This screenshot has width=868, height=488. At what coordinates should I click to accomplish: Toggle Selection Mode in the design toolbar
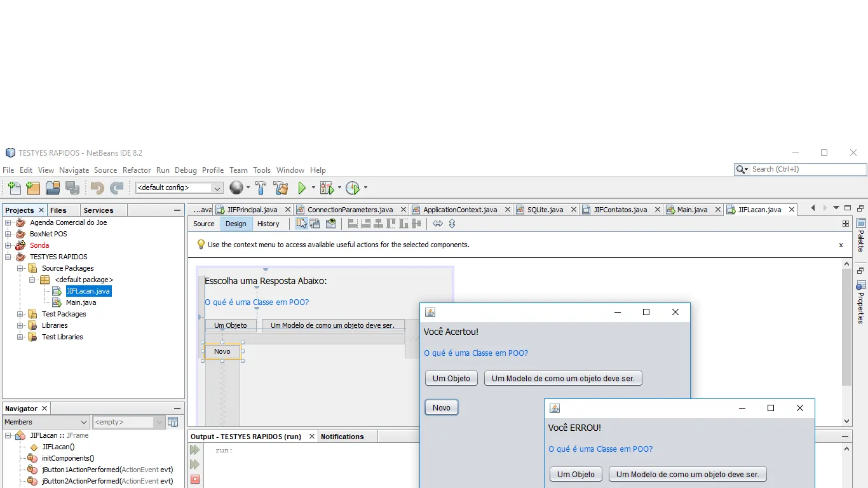pyautogui.click(x=302, y=224)
